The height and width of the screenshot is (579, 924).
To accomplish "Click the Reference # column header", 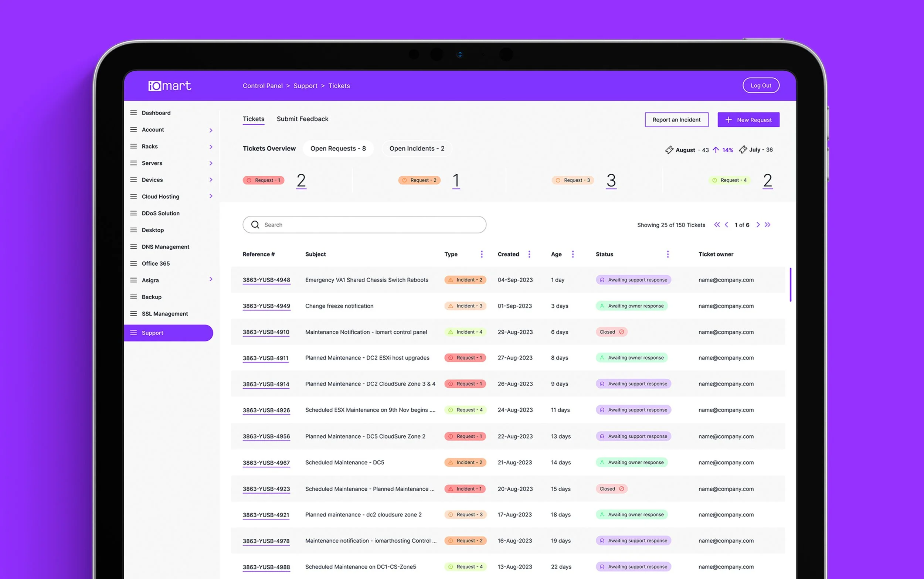I will 258,254.
